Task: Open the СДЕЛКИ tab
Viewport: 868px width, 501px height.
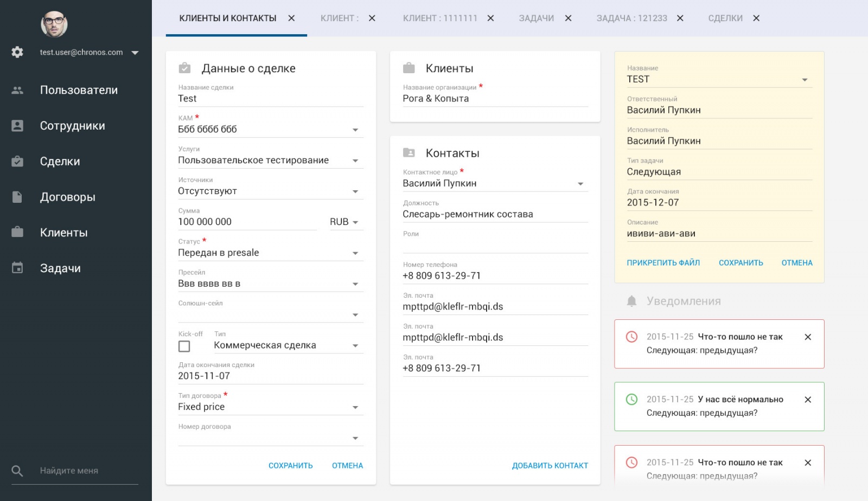Action: pyautogui.click(x=725, y=18)
